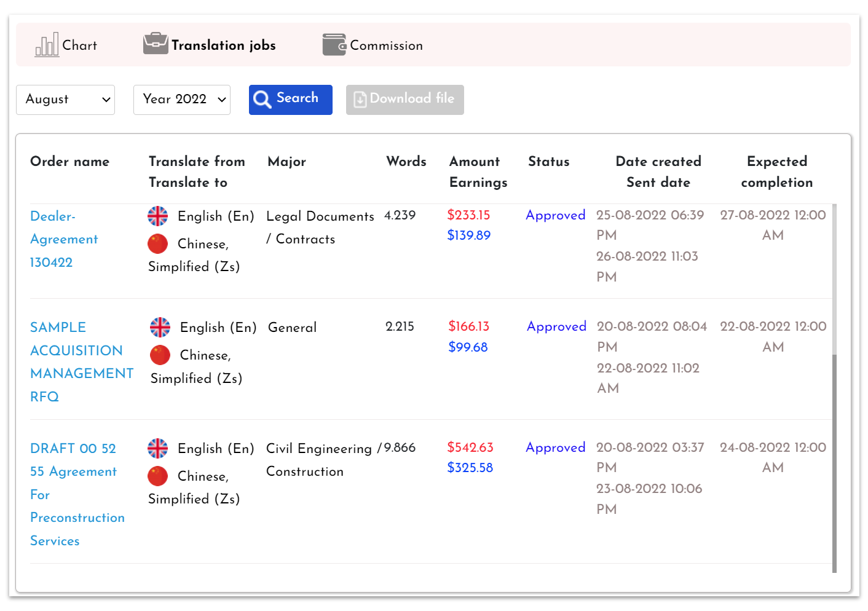Click the 2.215 word count
The height and width of the screenshot is (611, 868).
[x=400, y=326]
